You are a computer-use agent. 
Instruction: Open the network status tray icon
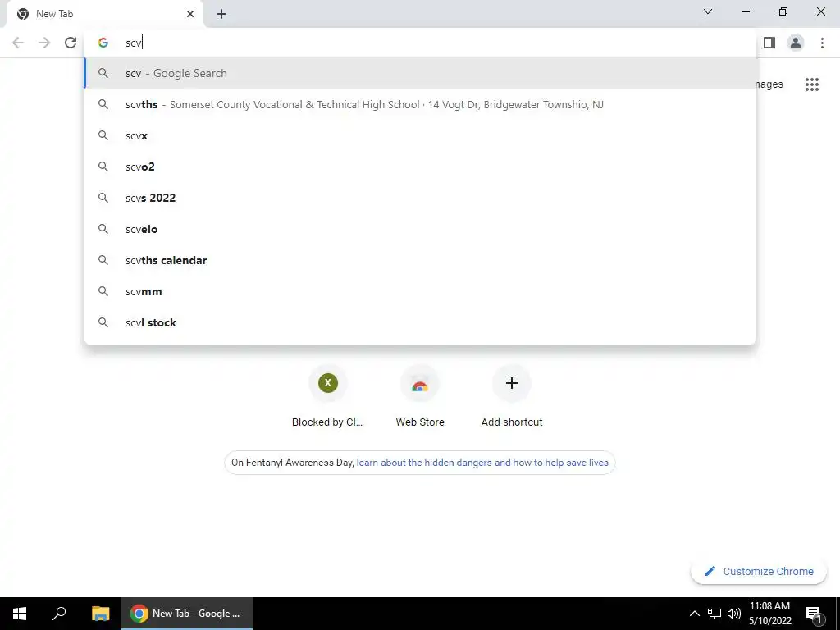pyautogui.click(x=714, y=614)
